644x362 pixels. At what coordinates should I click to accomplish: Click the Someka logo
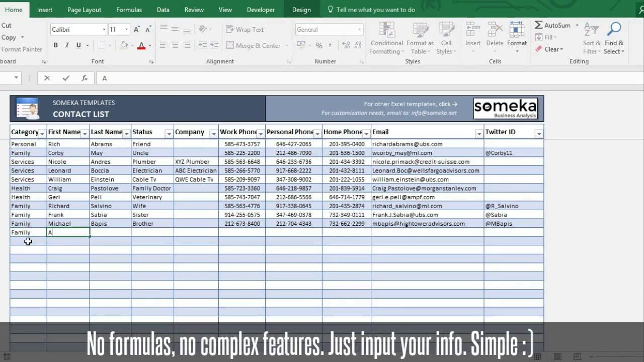pyautogui.click(x=506, y=109)
